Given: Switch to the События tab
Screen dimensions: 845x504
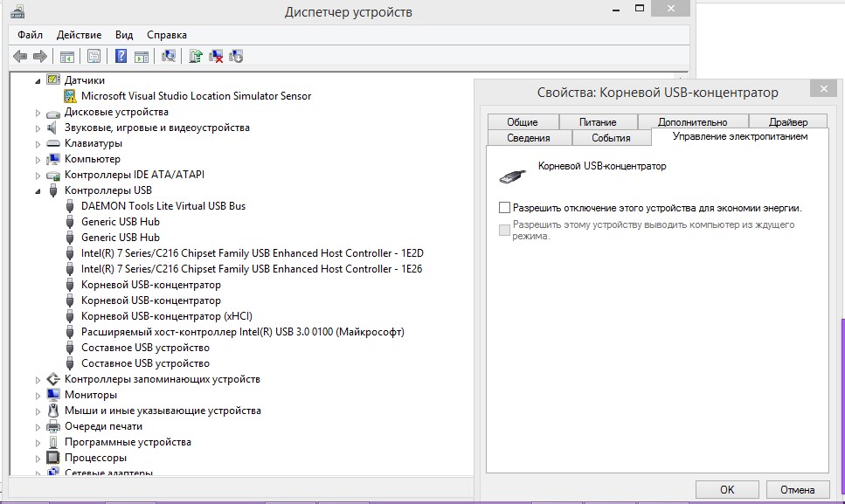Looking at the screenshot, I should click(611, 138).
